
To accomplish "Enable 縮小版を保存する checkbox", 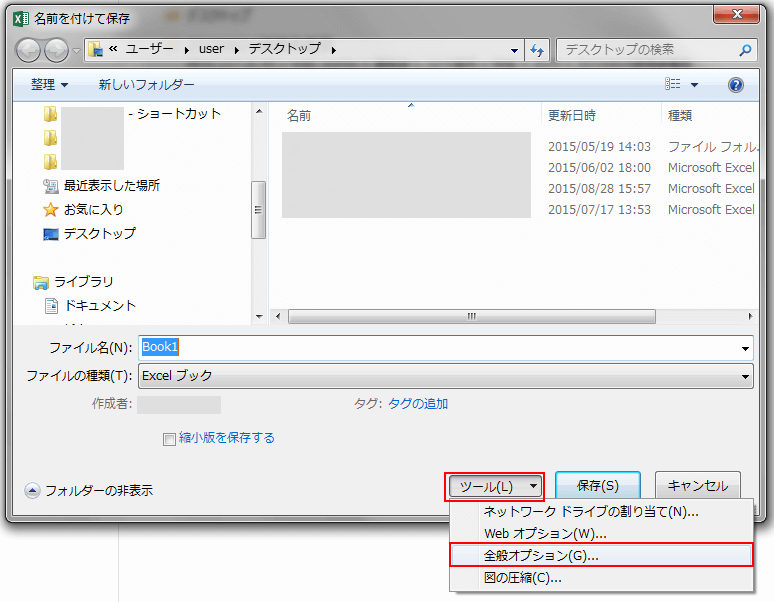I will pyautogui.click(x=169, y=439).
